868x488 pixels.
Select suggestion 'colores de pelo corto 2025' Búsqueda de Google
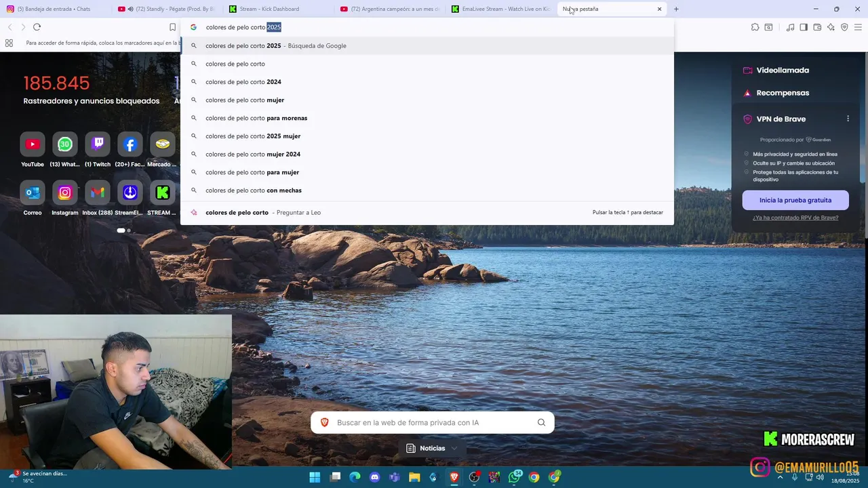pyautogui.click(x=427, y=45)
